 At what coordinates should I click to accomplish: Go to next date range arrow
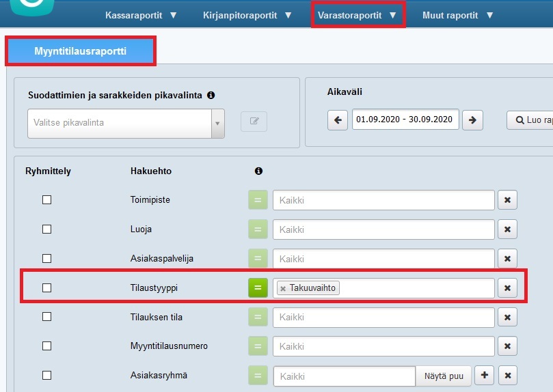[x=472, y=120]
